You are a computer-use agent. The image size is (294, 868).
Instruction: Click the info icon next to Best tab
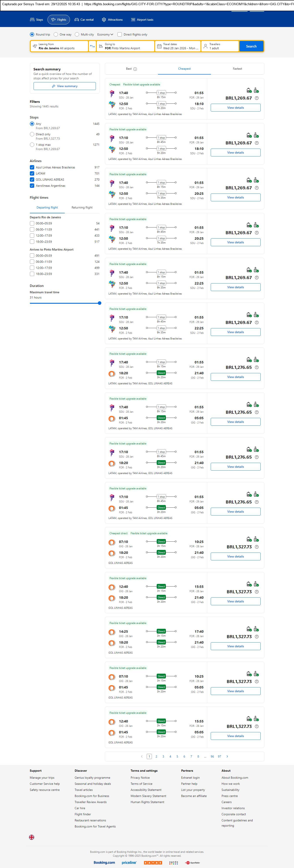tap(135, 69)
